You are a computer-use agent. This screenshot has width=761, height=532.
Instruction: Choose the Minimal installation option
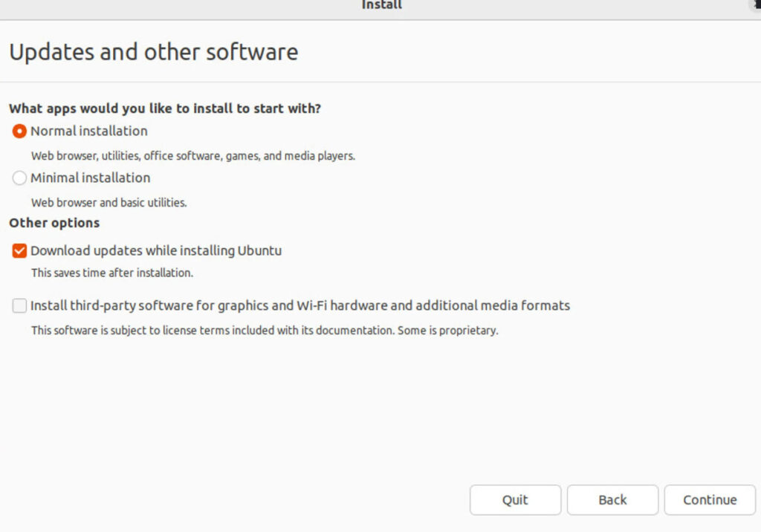19,178
